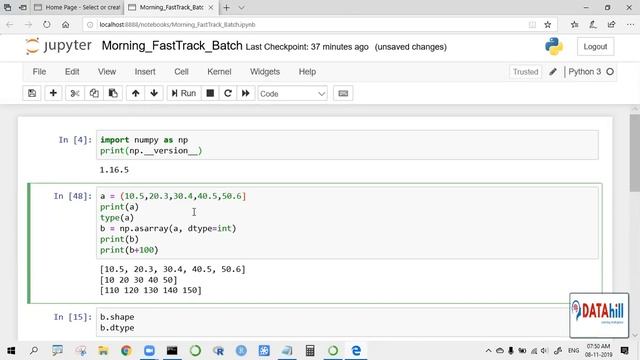This screenshot has width=640, height=360.
Task: Click inside the In [4] code cell
Action: coord(347,145)
